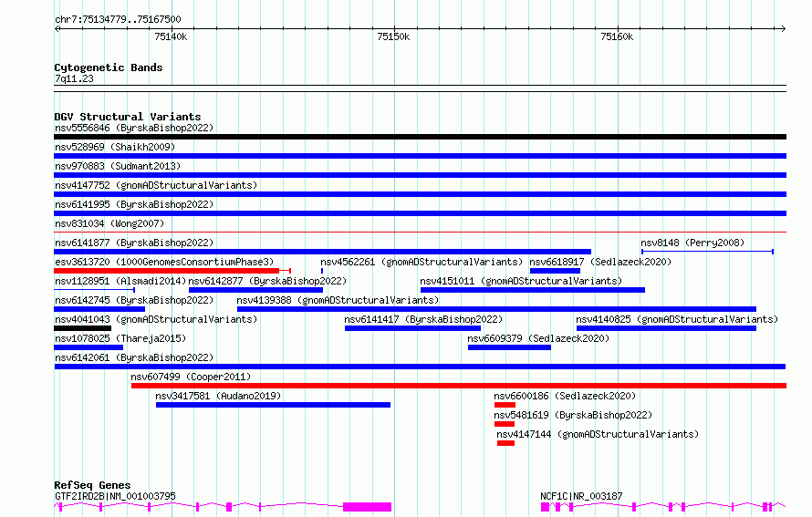Image resolution: width=812 pixels, height=517 pixels.
Task: Select the black nsv5556846 variant bar
Action: point(420,137)
